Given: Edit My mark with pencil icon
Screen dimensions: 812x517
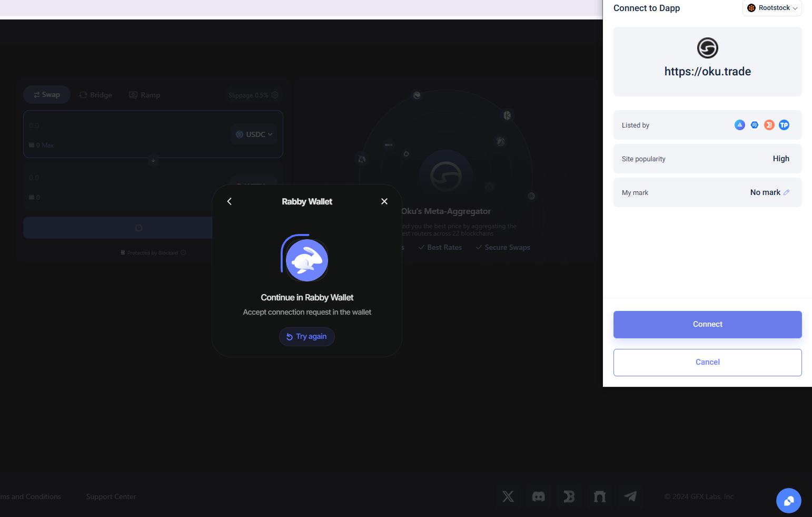Looking at the screenshot, I should click(786, 192).
